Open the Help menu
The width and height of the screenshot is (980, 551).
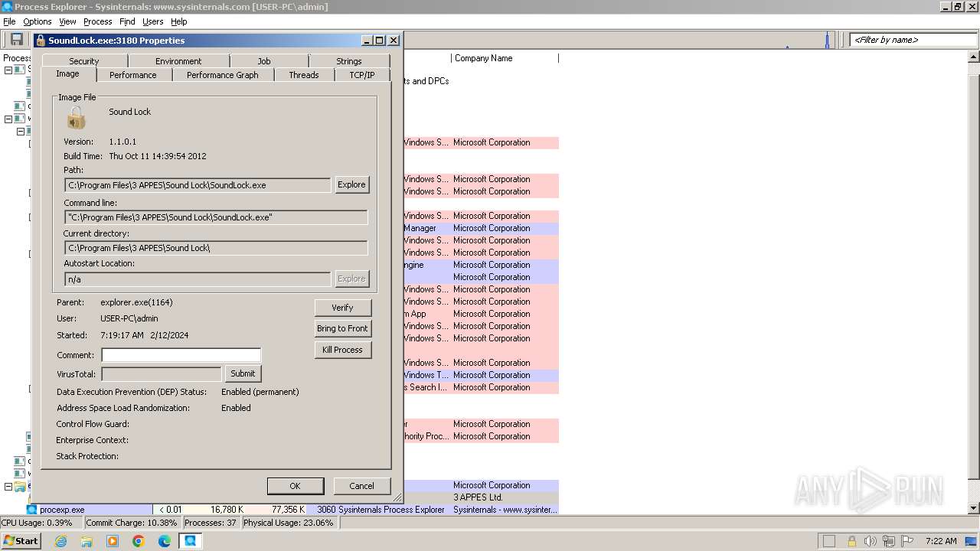pos(179,21)
